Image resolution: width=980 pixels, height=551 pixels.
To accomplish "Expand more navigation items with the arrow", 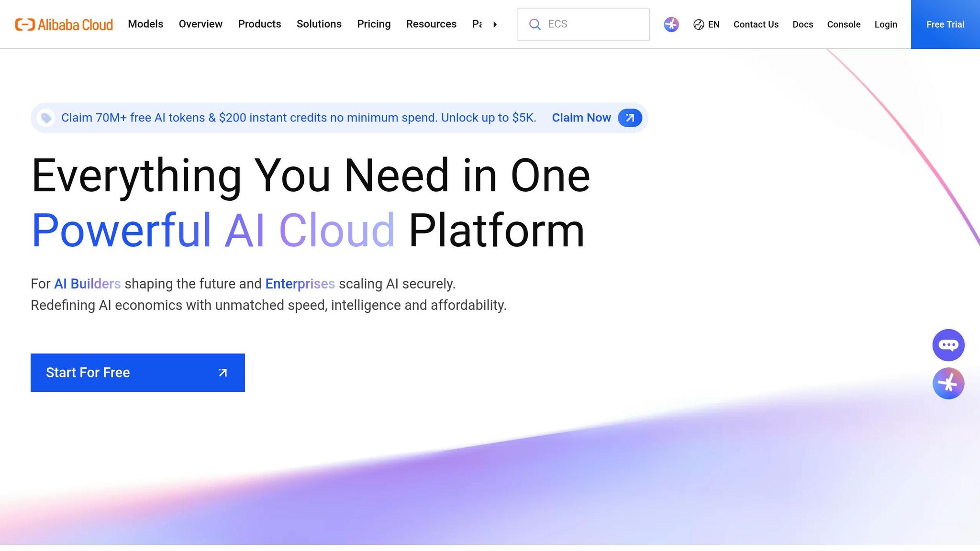I will click(x=495, y=24).
